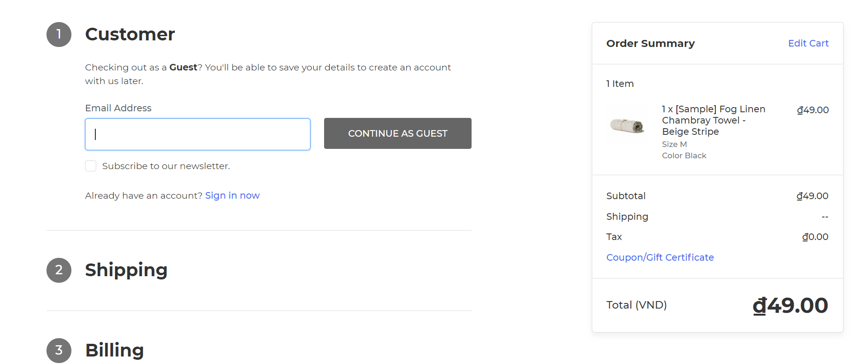Click the step 3 Billing number badge

point(59,350)
